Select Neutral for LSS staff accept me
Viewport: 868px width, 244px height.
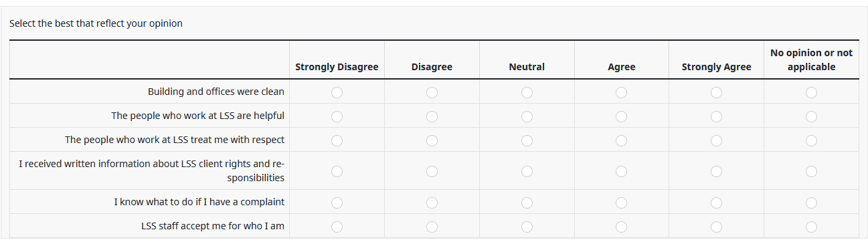(527, 227)
